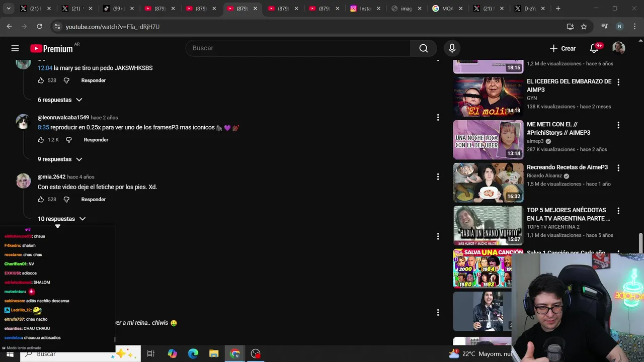Jump to timestamp 12:04 in video
Image resolution: width=644 pixels, height=362 pixels.
tap(45, 68)
